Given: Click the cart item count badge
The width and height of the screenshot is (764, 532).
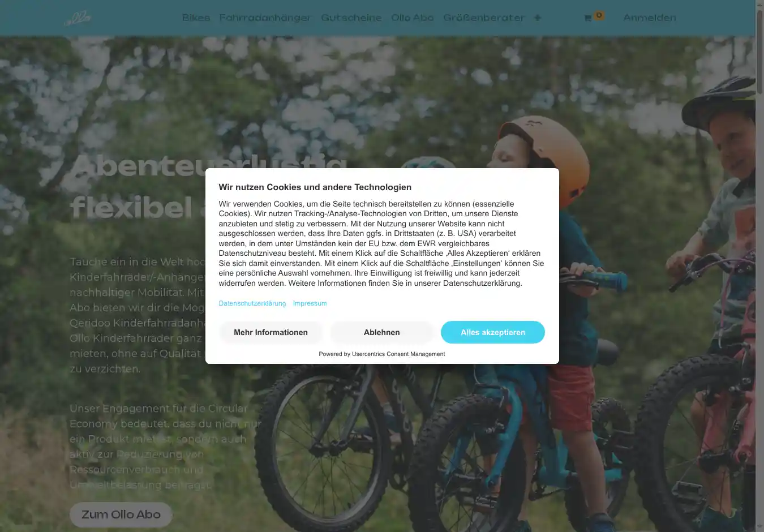Looking at the screenshot, I should point(599,15).
